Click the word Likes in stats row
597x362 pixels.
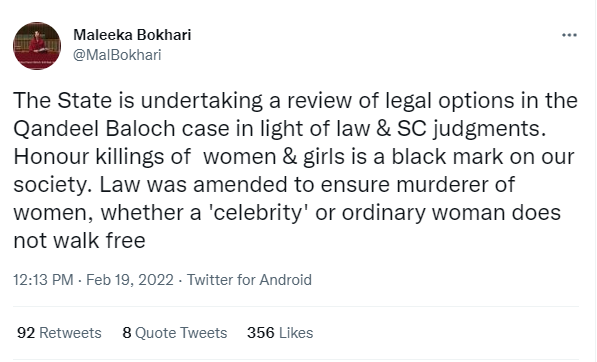296,333
